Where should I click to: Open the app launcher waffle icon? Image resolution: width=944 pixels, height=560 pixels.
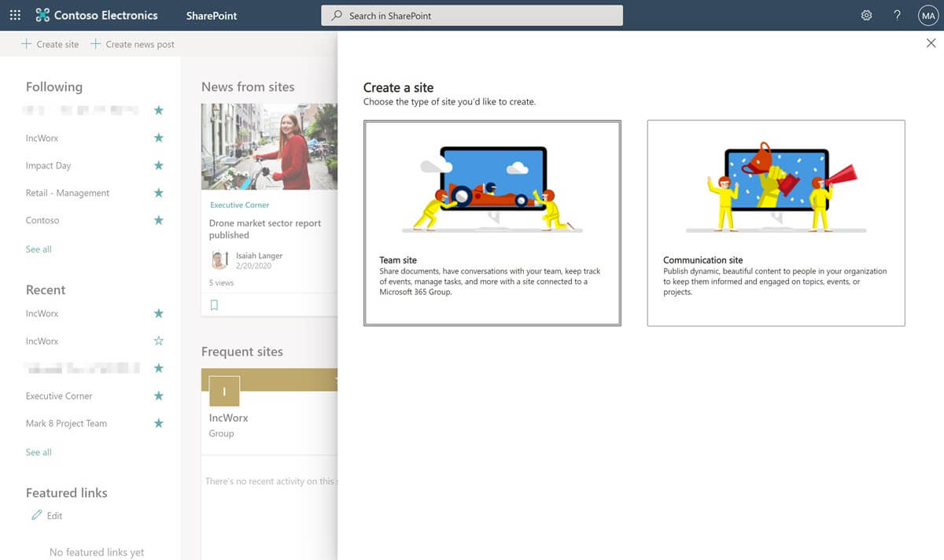tap(15, 15)
